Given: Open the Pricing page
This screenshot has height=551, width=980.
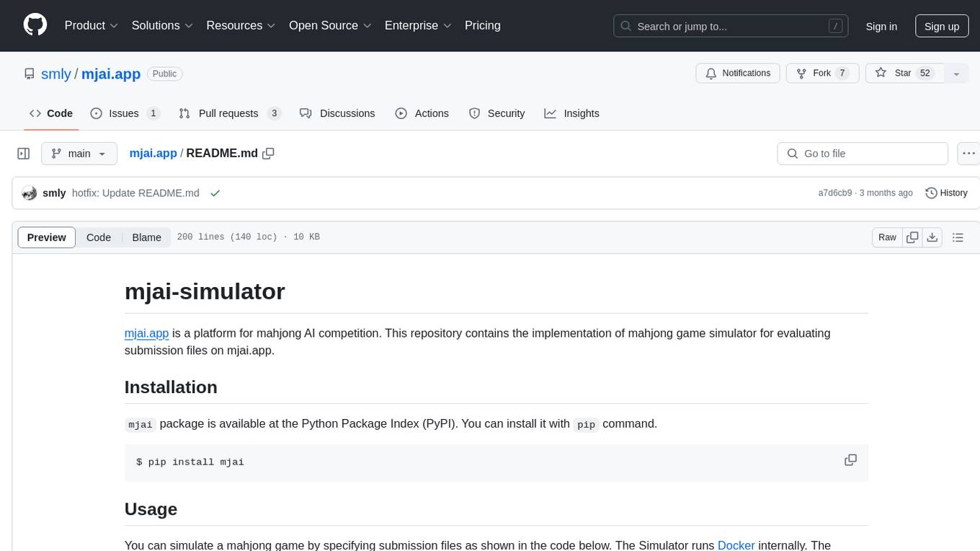Looking at the screenshot, I should 483,25.
